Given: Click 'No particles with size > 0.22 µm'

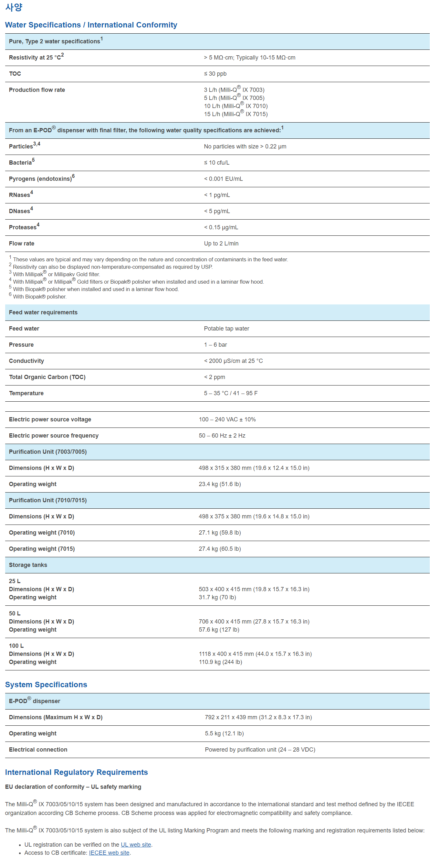Looking at the screenshot, I should (x=245, y=146).
